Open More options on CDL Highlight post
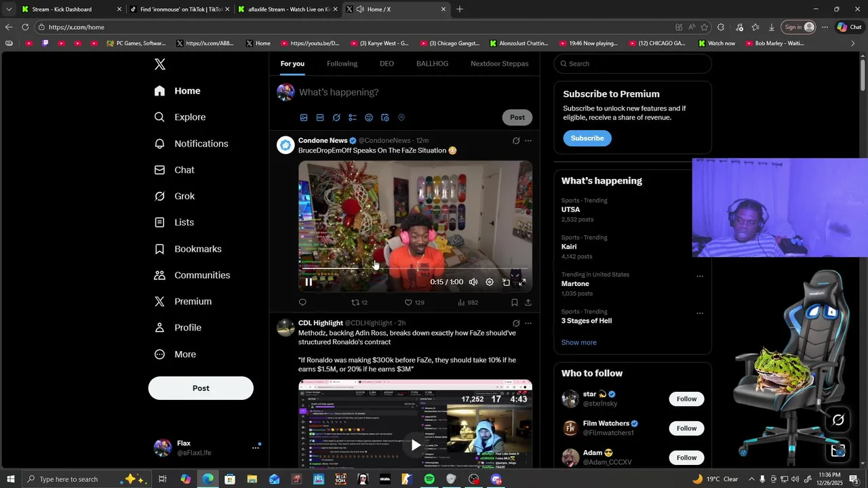 [x=528, y=323]
